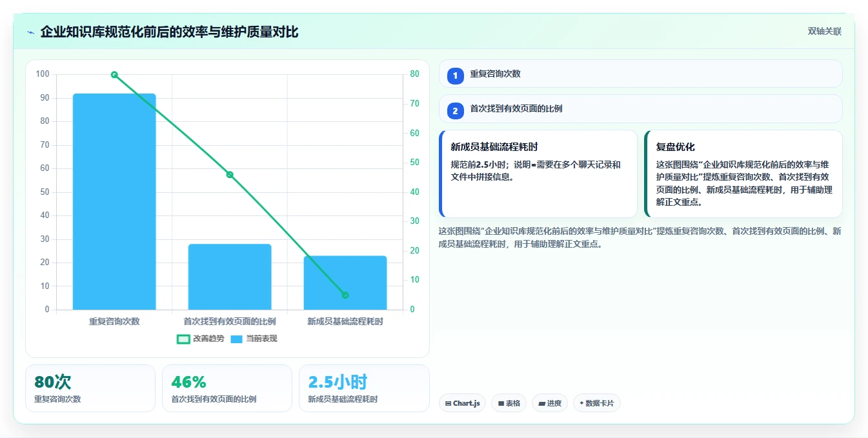
Task: Click x-axis label 重复咨询次数
Action: (x=114, y=321)
